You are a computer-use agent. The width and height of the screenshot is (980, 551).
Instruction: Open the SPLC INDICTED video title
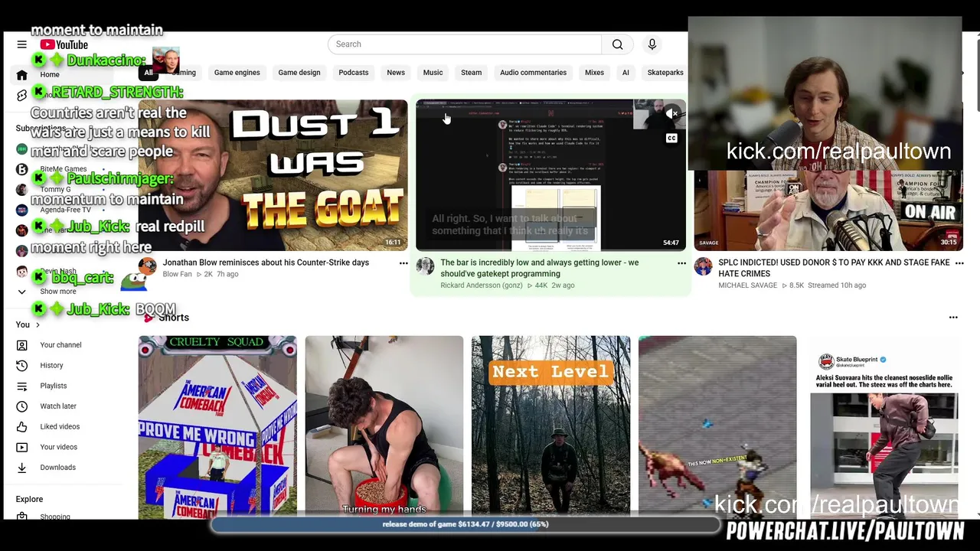834,268
